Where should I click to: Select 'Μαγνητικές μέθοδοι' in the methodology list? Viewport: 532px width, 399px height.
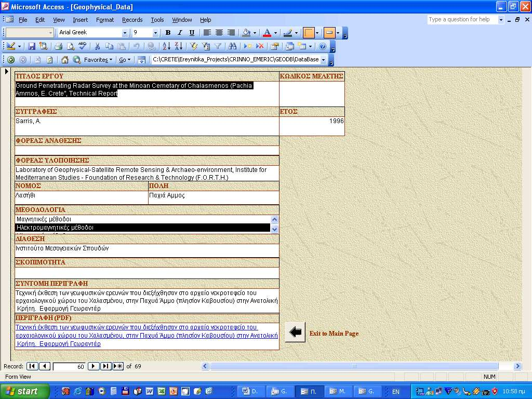142,219
